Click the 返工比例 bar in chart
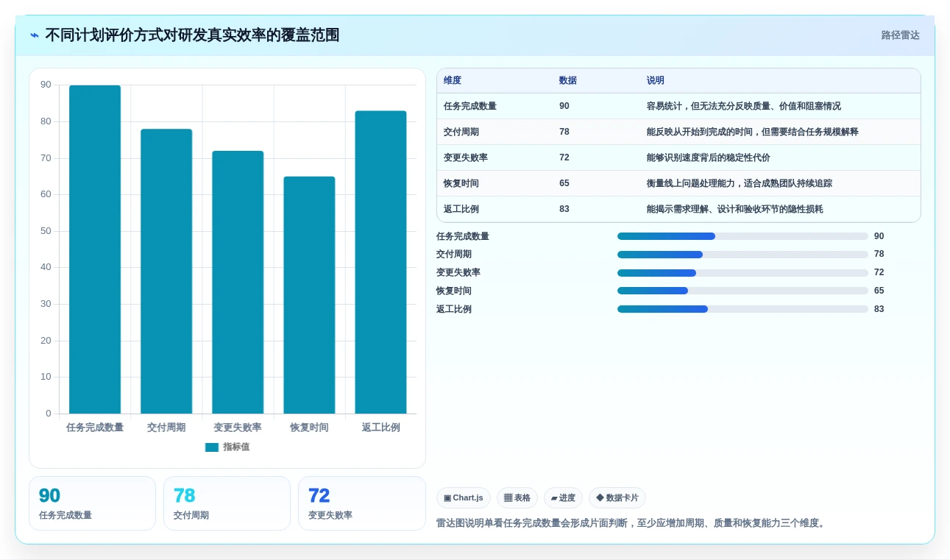This screenshot has width=950, height=560. click(x=380, y=263)
